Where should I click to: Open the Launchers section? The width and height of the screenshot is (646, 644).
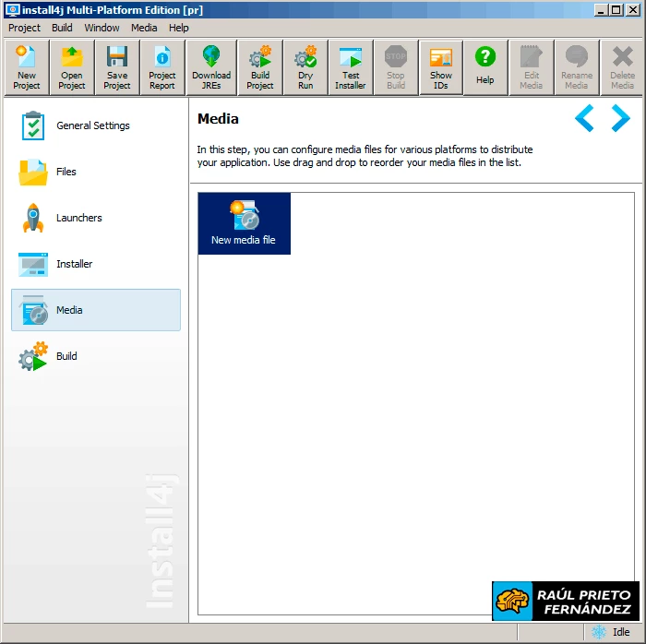point(96,218)
